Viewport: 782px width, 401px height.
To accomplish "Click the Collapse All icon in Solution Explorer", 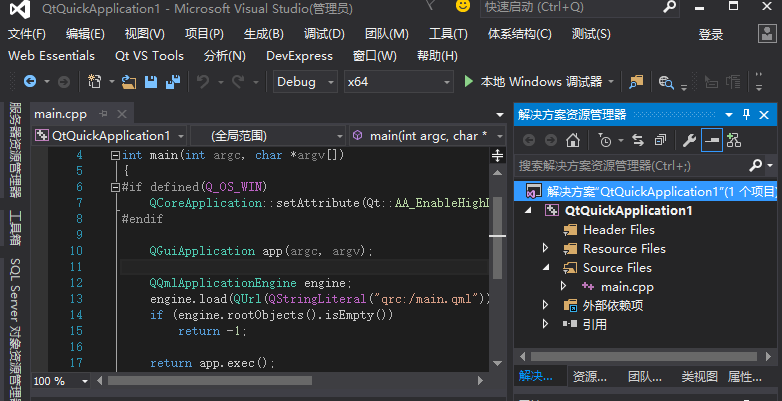I will click(x=661, y=140).
